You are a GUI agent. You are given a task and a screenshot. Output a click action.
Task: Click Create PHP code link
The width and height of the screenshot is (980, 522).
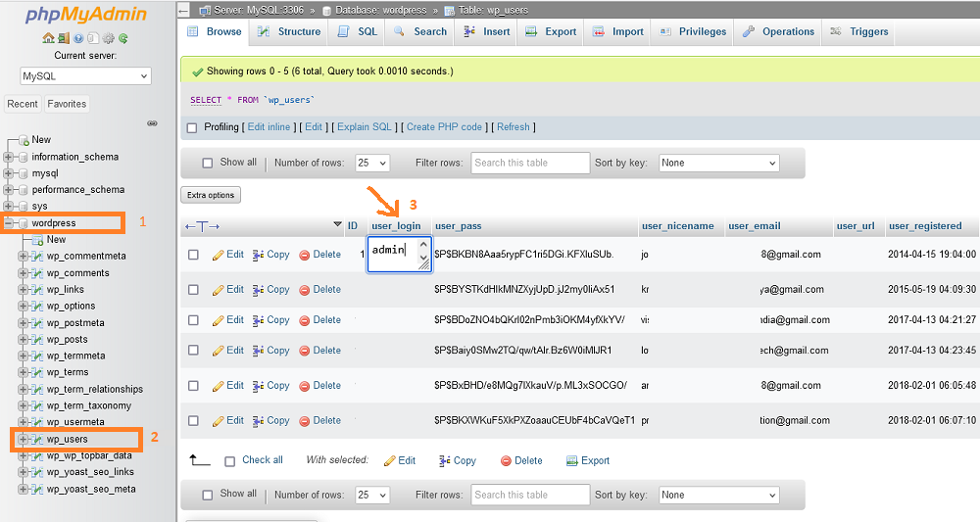pyautogui.click(x=444, y=126)
